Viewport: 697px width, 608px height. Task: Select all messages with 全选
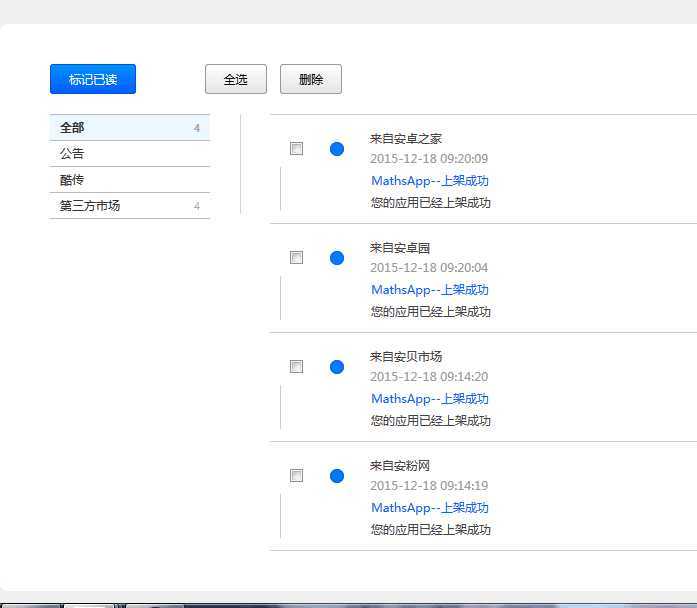coord(236,79)
